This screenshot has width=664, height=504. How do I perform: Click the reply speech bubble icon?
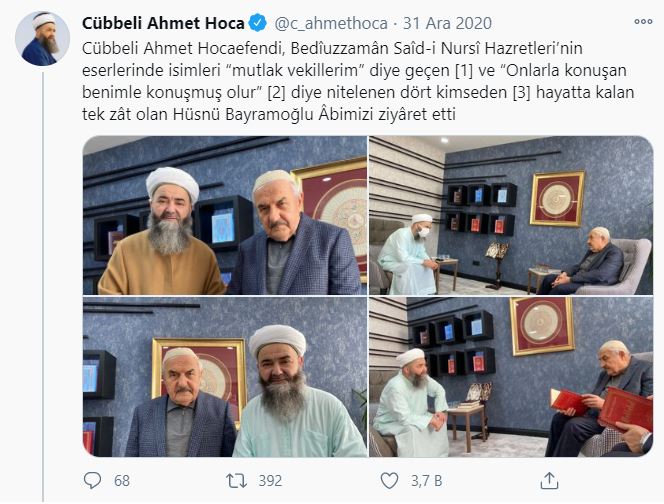pyautogui.click(x=92, y=481)
